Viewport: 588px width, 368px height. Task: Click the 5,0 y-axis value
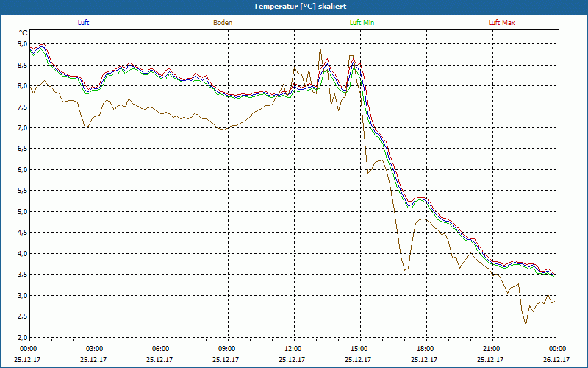point(24,212)
